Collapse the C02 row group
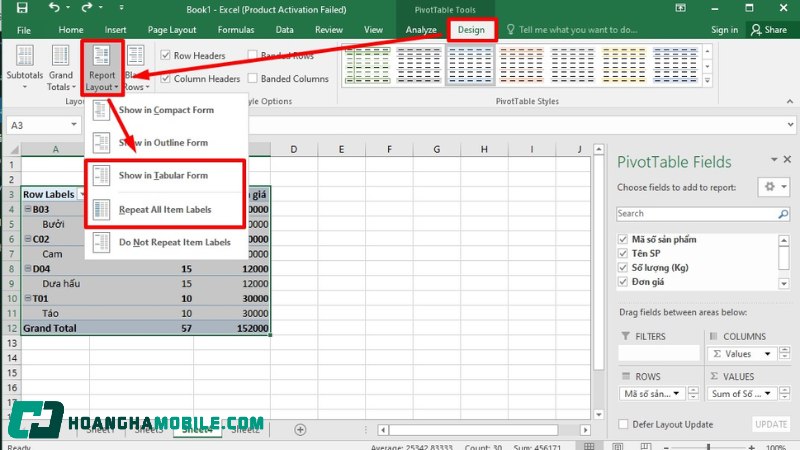 [28, 239]
